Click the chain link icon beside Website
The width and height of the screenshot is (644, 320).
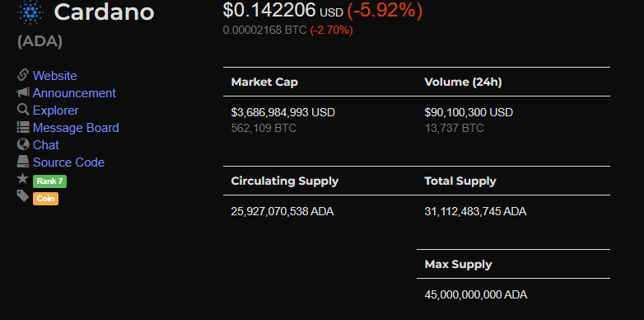[22, 75]
